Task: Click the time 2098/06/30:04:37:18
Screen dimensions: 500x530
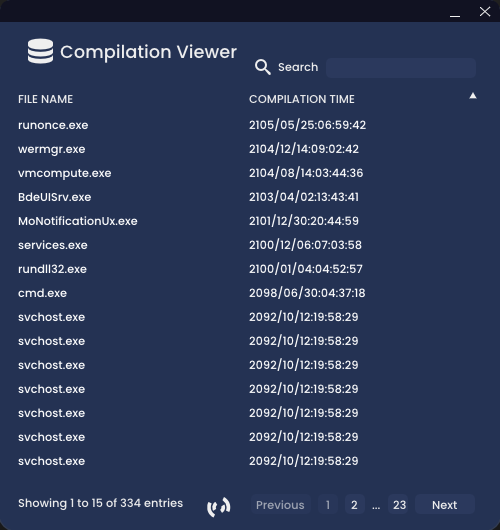Action: (307, 293)
